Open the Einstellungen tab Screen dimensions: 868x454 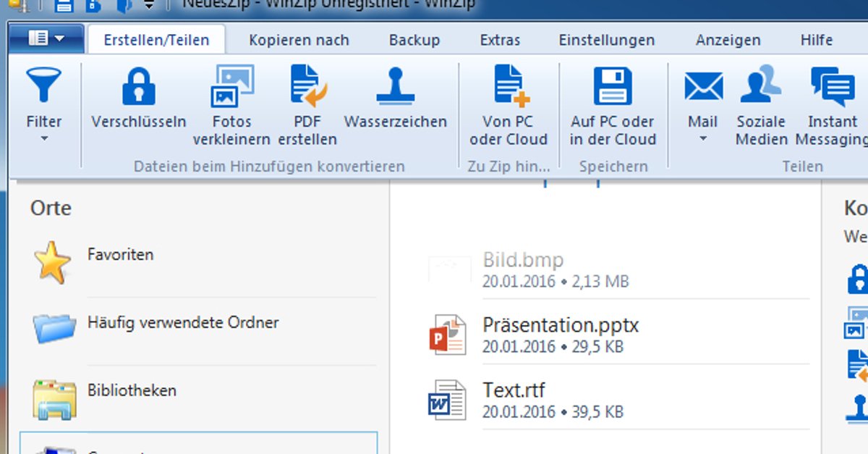(606, 40)
